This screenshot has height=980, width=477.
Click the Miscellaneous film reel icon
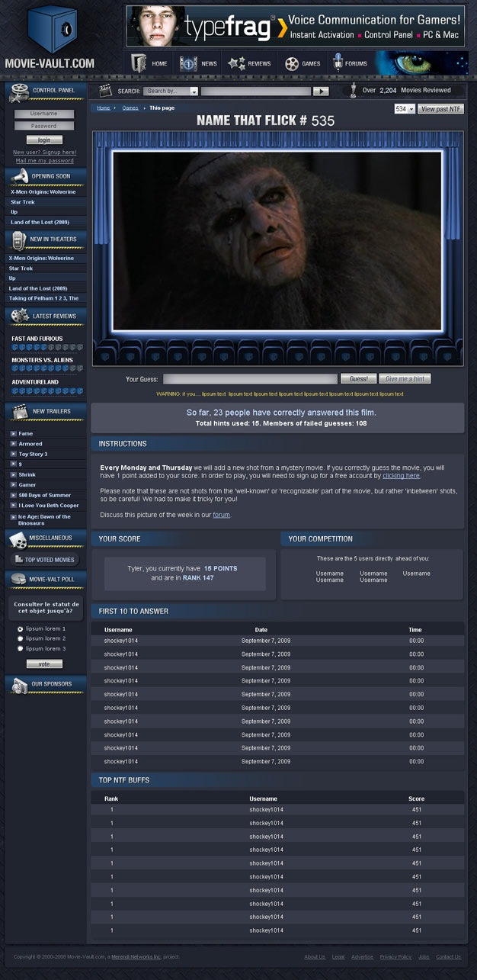(19, 539)
